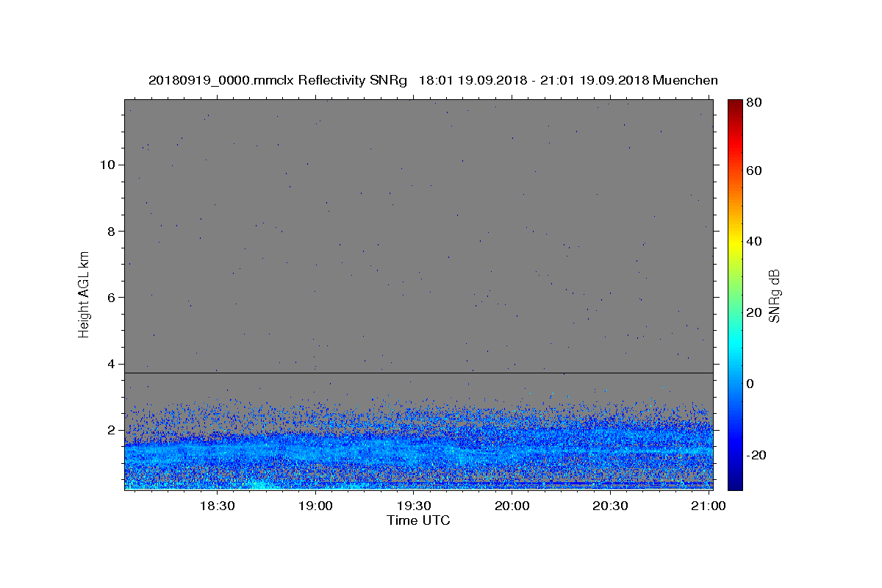Click the 'SNRg dB' colorbar label
The image size is (882, 588).
pos(774,296)
